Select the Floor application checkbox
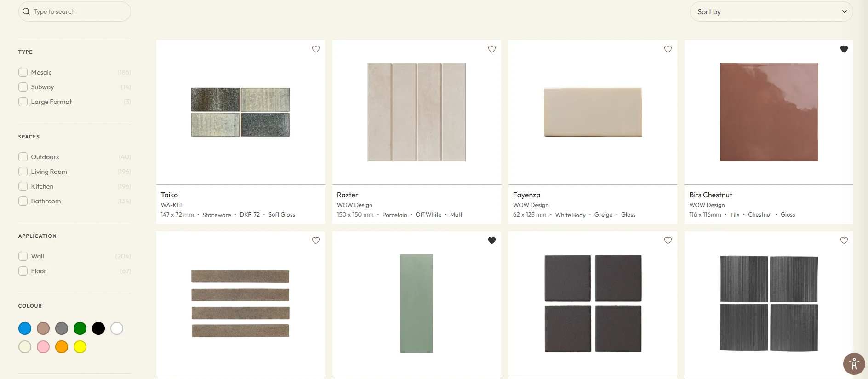Viewport: 868px width, 379px height. [x=23, y=271]
